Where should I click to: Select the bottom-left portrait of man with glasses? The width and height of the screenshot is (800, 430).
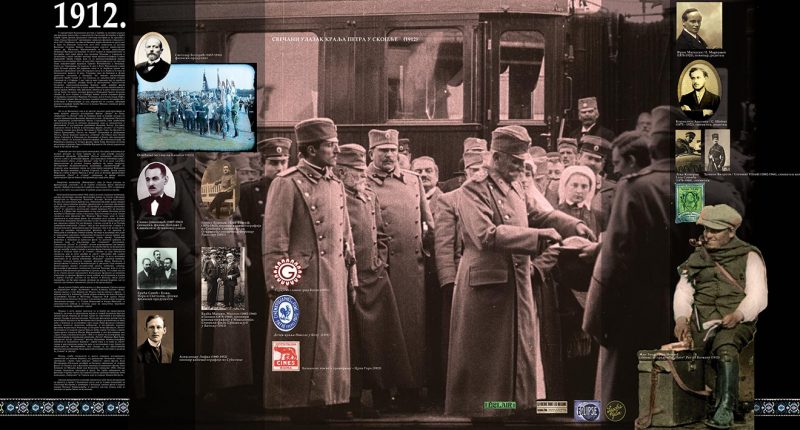(154, 337)
